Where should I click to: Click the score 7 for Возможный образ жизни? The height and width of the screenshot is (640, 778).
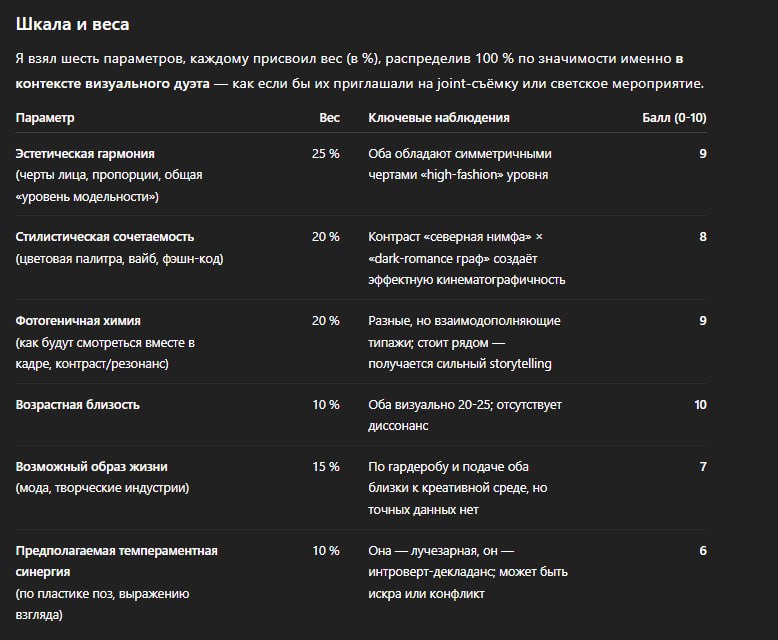pos(703,467)
